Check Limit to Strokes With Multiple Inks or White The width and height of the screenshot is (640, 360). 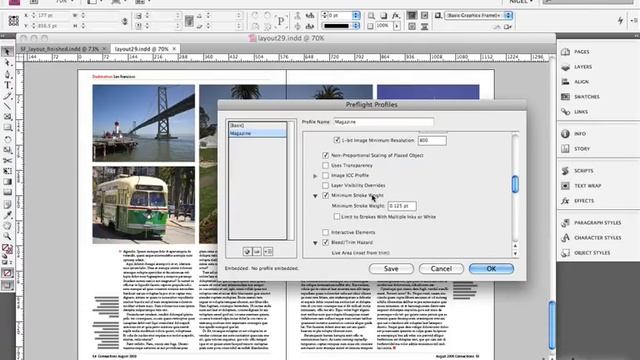pos(337,217)
